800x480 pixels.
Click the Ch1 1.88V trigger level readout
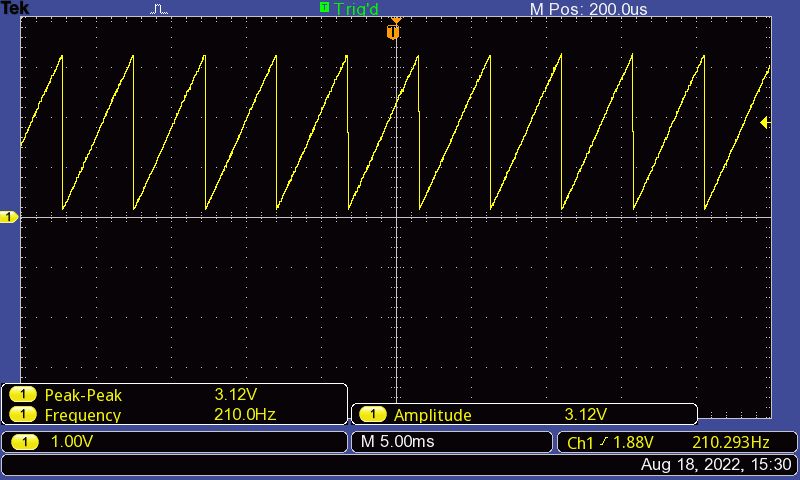(610, 442)
